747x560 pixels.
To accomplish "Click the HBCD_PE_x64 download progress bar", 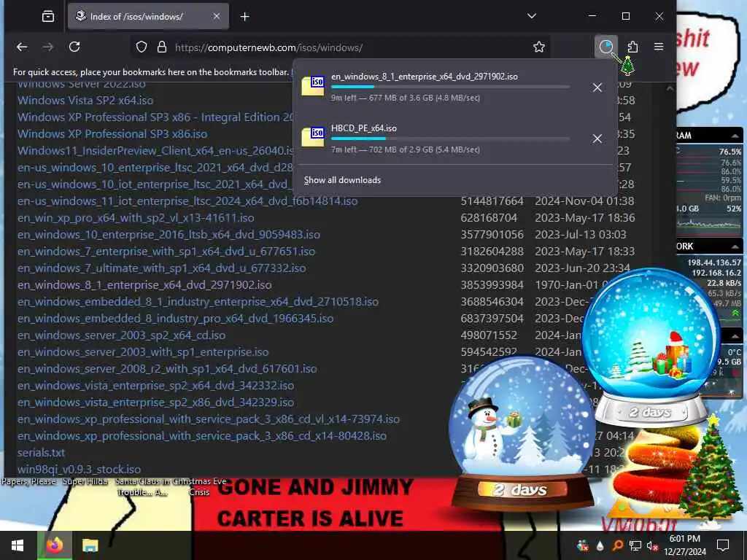I will tap(450, 139).
